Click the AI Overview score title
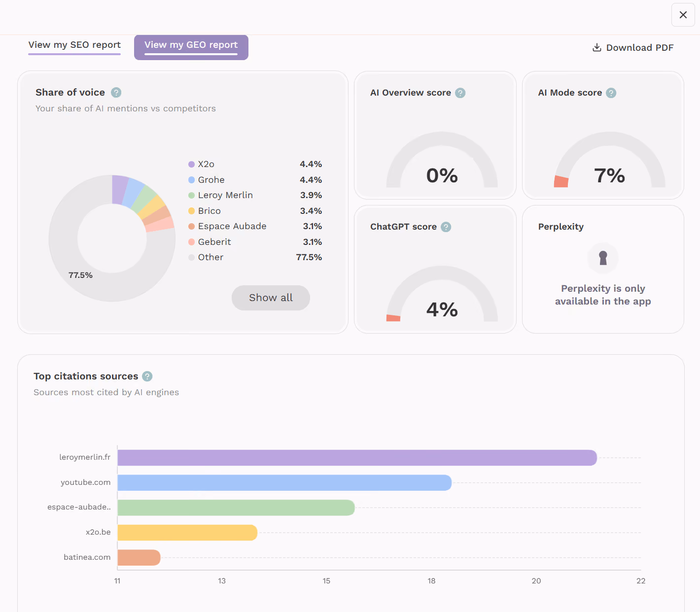The image size is (700, 612). (x=411, y=93)
